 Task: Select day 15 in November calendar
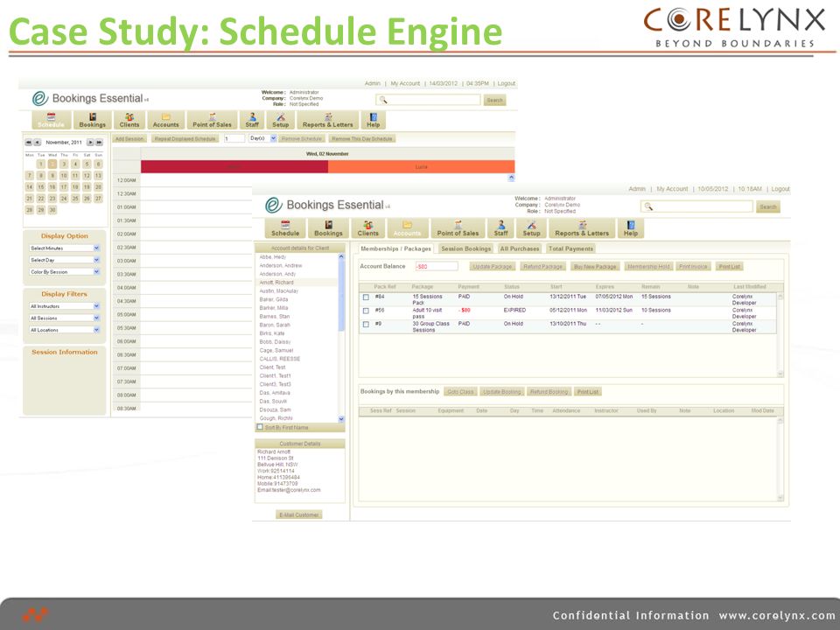coord(41,187)
